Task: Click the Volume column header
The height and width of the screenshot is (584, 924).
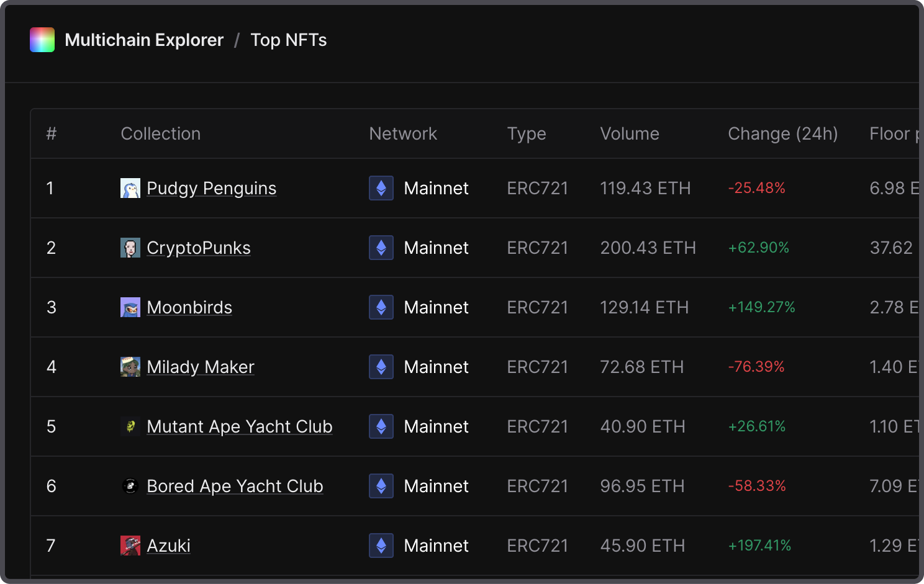Action: coord(630,133)
